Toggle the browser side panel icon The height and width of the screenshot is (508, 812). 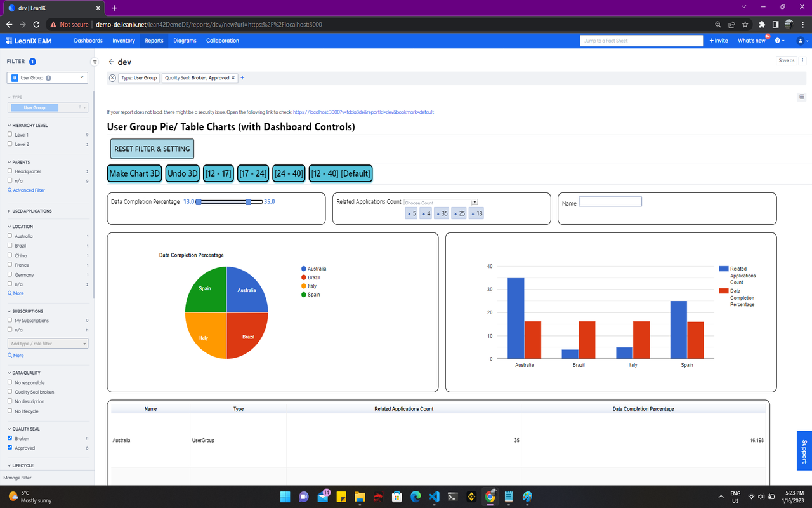pos(775,25)
